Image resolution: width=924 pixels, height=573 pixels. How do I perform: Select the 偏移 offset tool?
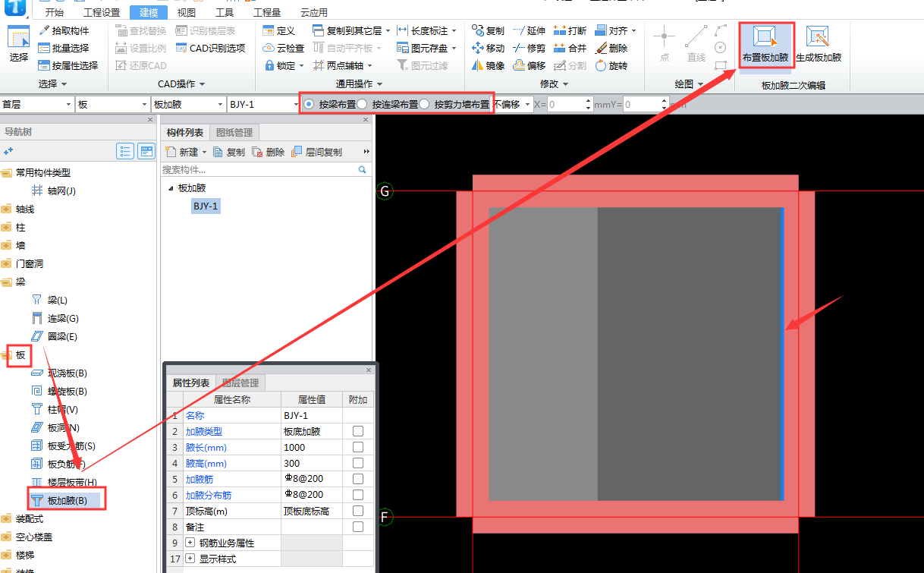[x=529, y=65]
